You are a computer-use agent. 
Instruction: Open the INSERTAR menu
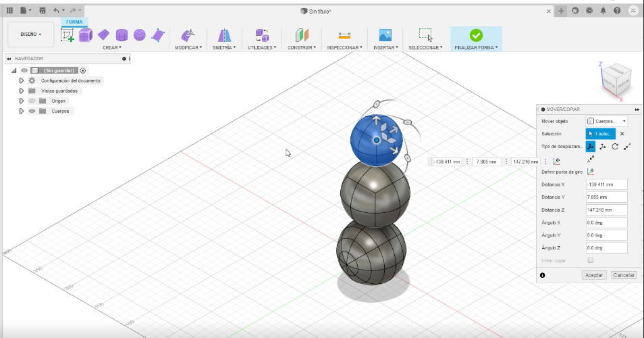click(385, 48)
